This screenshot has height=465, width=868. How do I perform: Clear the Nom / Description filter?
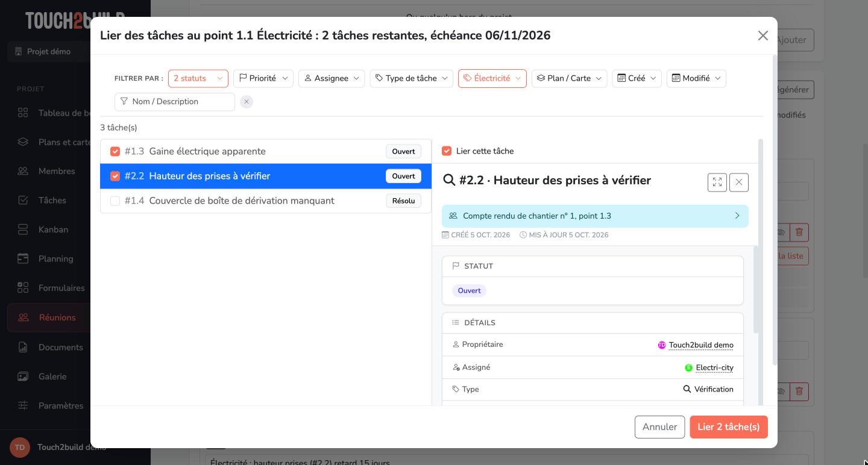coord(247,102)
